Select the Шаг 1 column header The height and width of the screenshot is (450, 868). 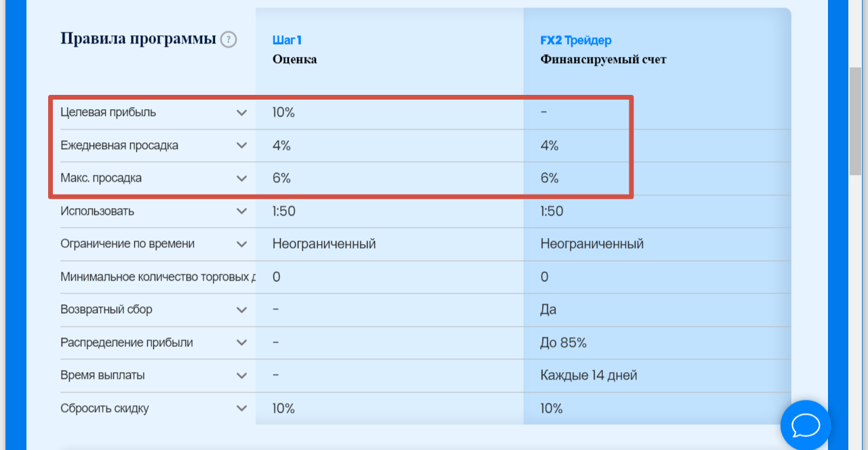click(x=288, y=40)
